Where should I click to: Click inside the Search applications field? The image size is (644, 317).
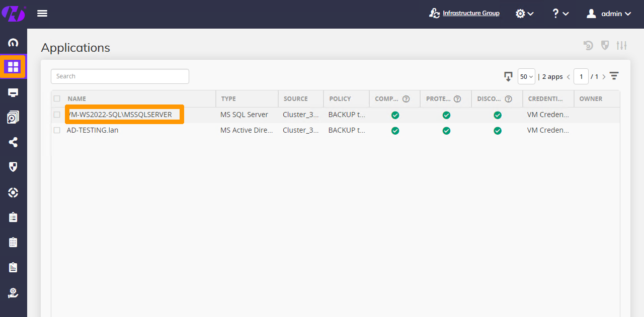120,76
